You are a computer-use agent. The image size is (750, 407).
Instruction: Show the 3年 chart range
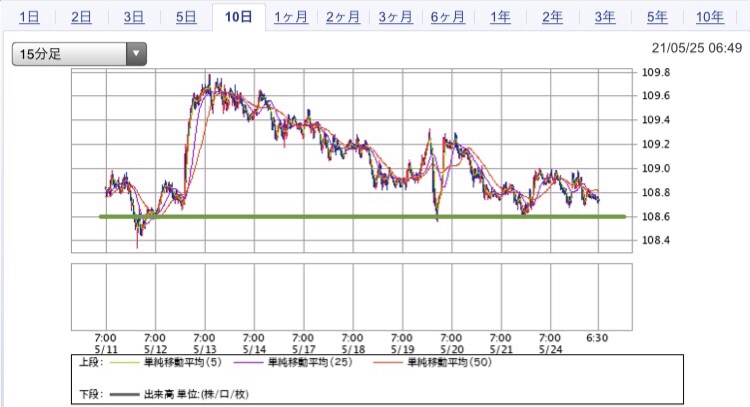[605, 17]
